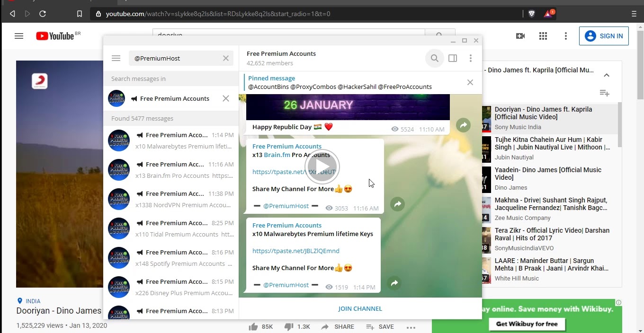Bookmark this page in the browser
This screenshot has height=333, width=644.
(80, 14)
